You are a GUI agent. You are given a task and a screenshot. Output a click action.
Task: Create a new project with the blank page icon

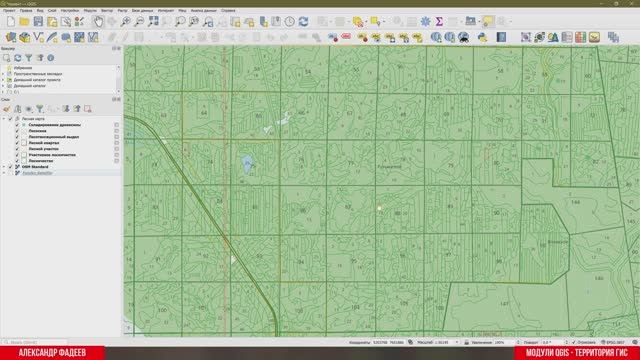pyautogui.click(x=11, y=22)
